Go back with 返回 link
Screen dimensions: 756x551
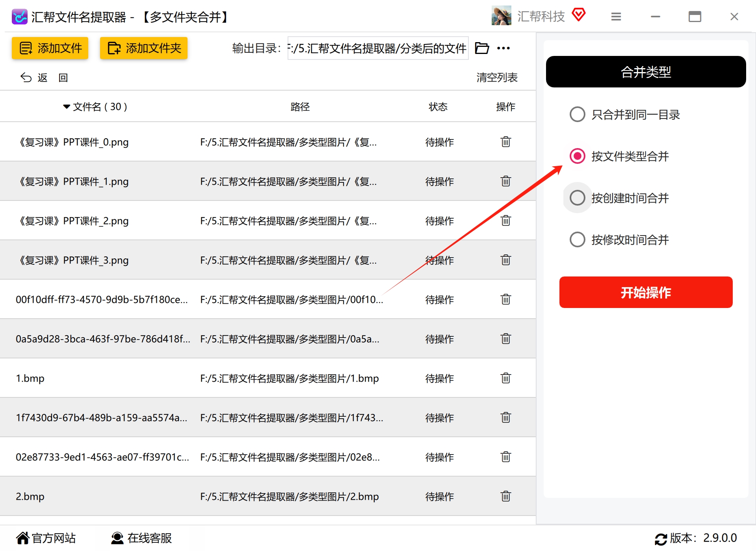point(44,78)
